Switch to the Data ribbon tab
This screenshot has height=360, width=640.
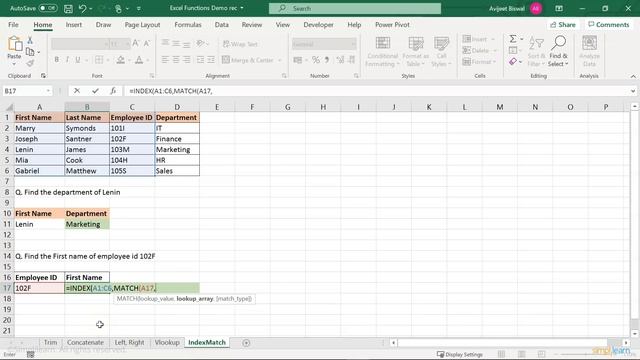point(222,24)
